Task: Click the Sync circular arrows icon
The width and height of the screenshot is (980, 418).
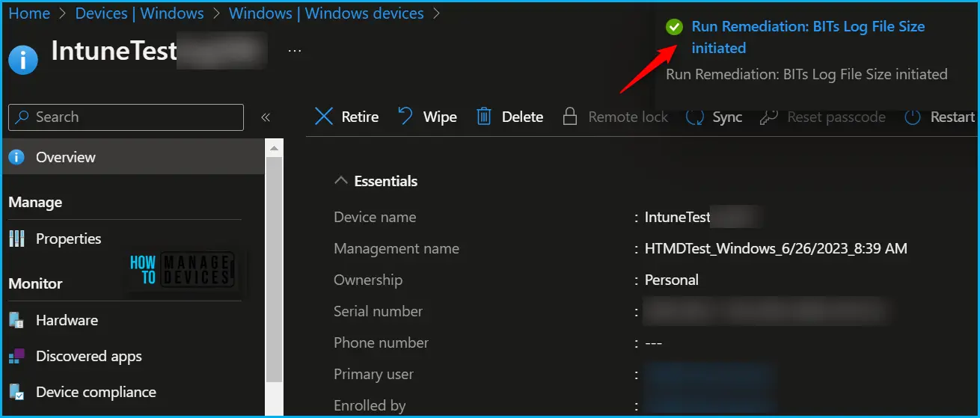Action: click(x=695, y=117)
